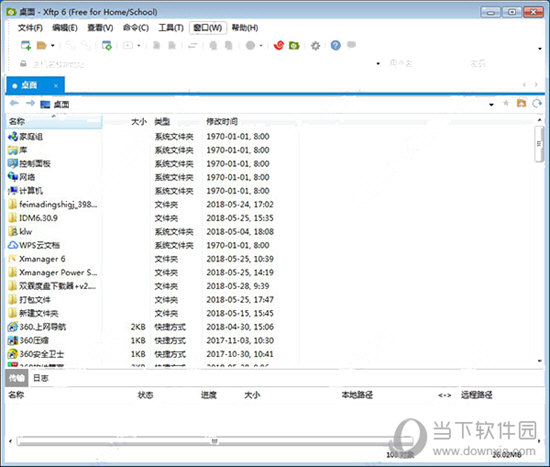Viewport: 550px width, 467px height.
Task: Click the 远程路径 column header
Action: tap(476, 395)
